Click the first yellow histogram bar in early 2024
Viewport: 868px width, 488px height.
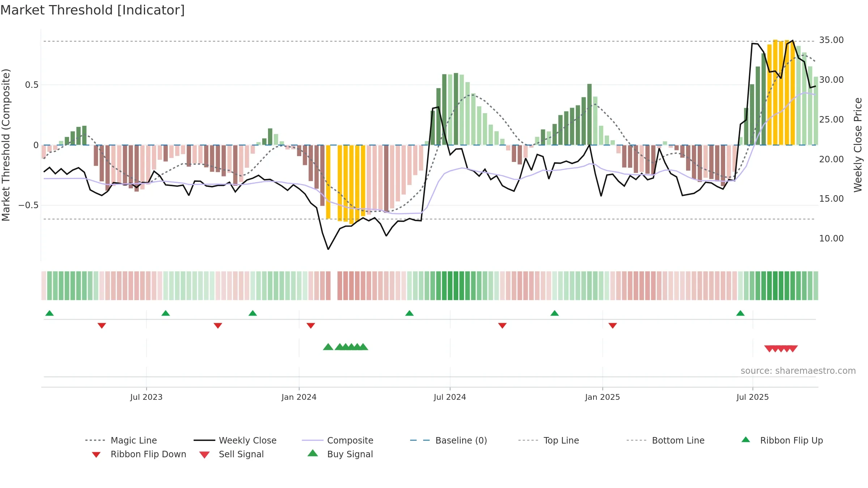tap(328, 182)
